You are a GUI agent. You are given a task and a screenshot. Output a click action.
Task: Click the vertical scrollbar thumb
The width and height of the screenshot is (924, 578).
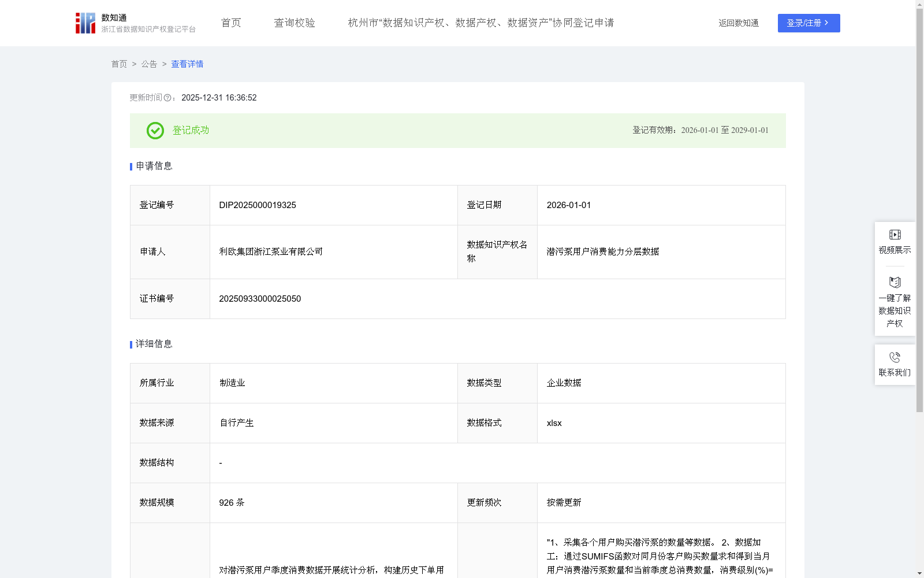click(x=920, y=210)
